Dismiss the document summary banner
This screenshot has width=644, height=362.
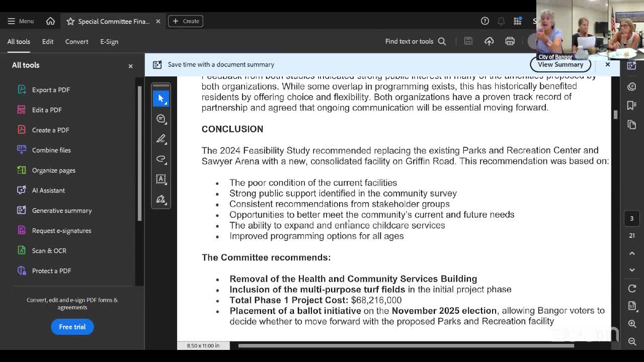point(607,64)
